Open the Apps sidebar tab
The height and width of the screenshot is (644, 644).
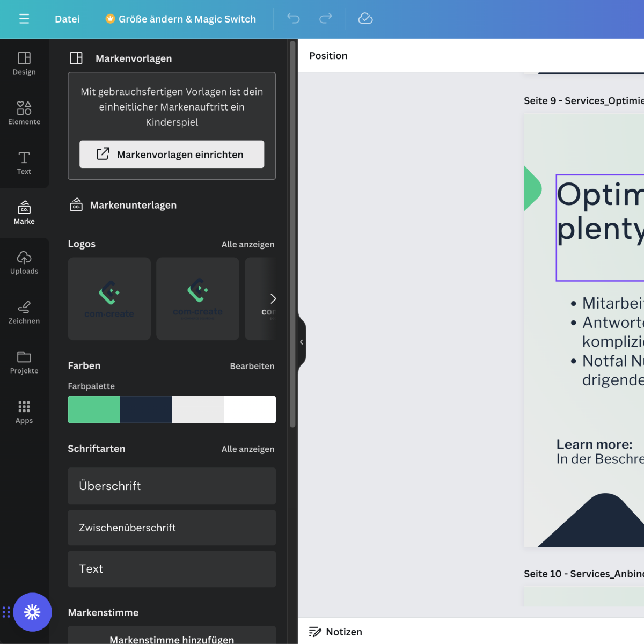[x=24, y=413]
